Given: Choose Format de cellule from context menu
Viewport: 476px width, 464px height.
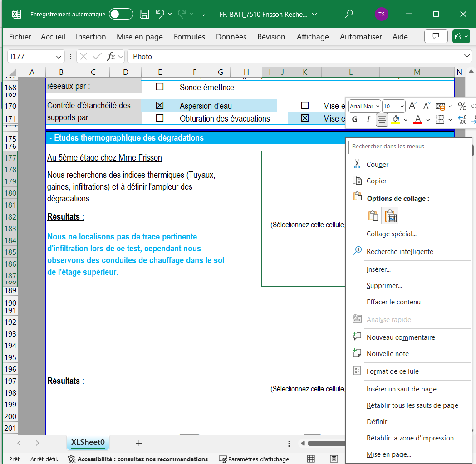Looking at the screenshot, I should [x=408, y=371].
